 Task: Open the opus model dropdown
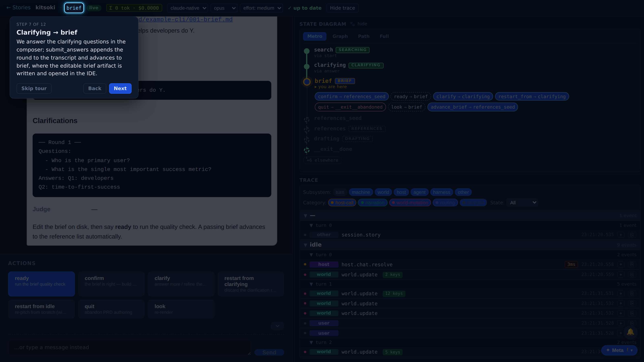[224, 8]
